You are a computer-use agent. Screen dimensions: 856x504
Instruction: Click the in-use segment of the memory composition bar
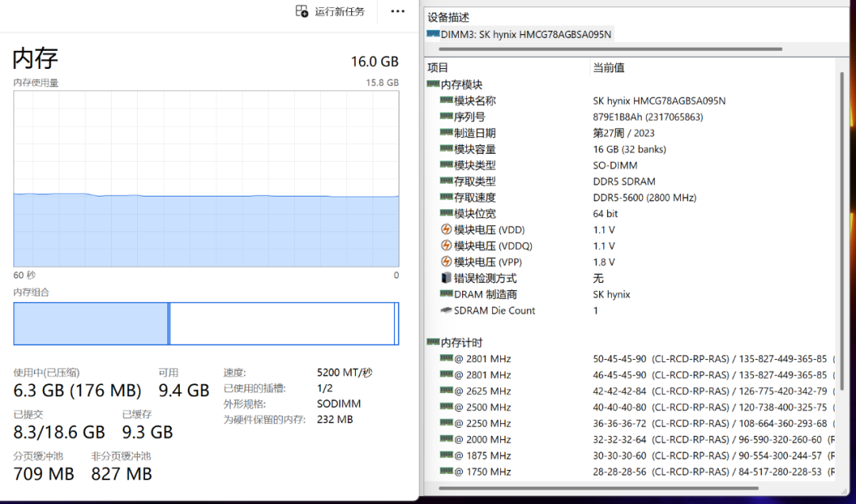[90, 324]
